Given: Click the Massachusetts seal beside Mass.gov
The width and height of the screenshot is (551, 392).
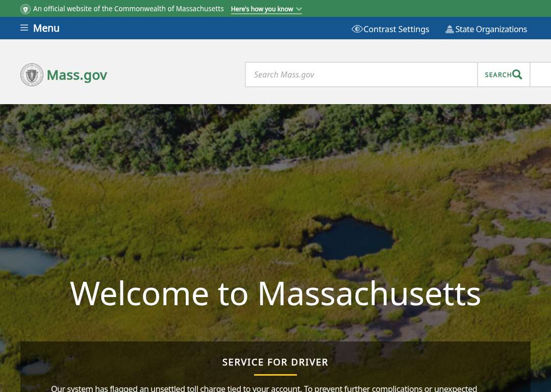Looking at the screenshot, I should point(32,75).
